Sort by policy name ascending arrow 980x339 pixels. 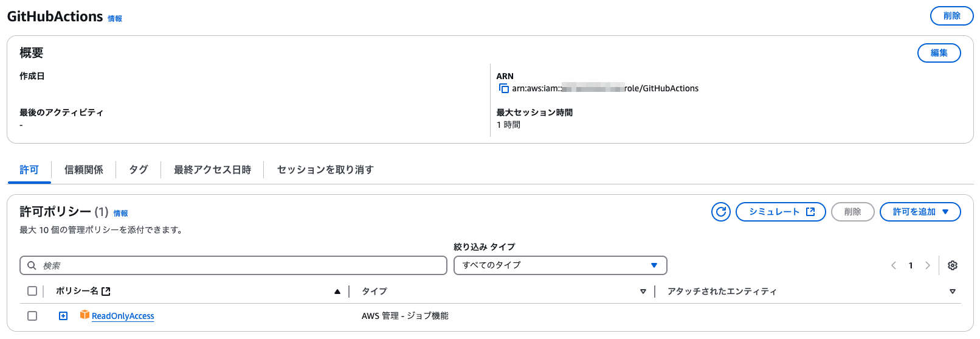[337, 292]
